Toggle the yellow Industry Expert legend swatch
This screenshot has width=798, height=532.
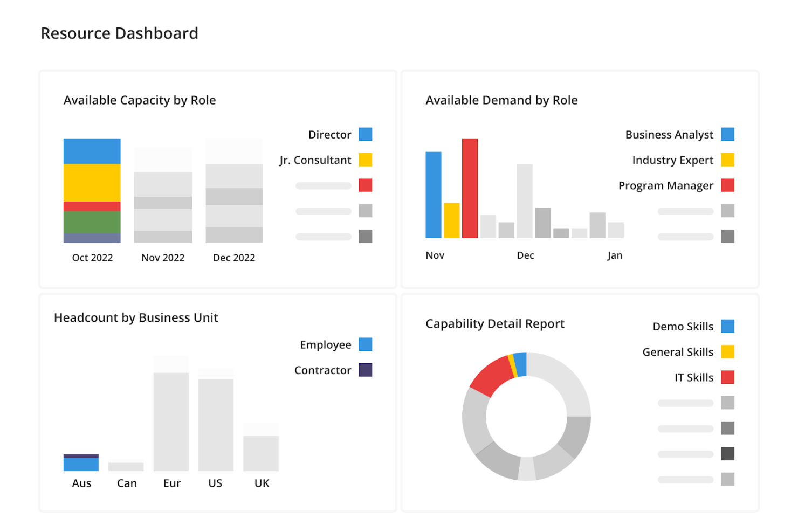727,160
